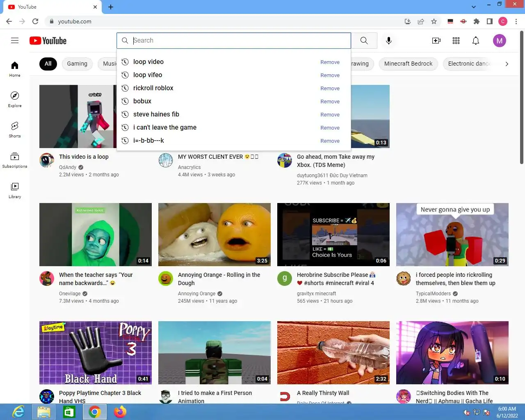Go back in Chrome
Screen dimensions: 525x420
click(x=9, y=21)
